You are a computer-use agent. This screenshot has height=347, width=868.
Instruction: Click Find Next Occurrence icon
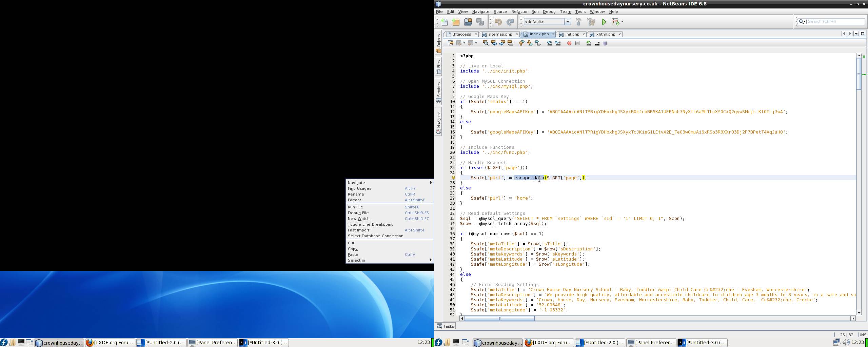pyautogui.click(x=502, y=43)
